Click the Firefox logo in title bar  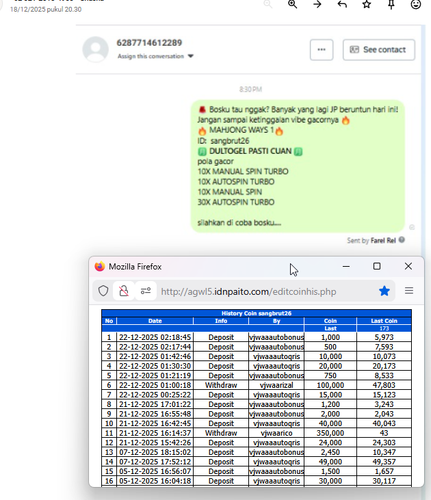[x=100, y=267]
